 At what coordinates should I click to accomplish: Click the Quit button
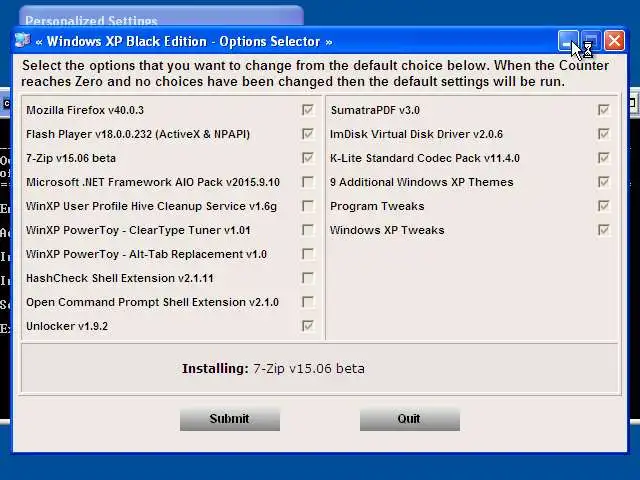click(x=410, y=419)
